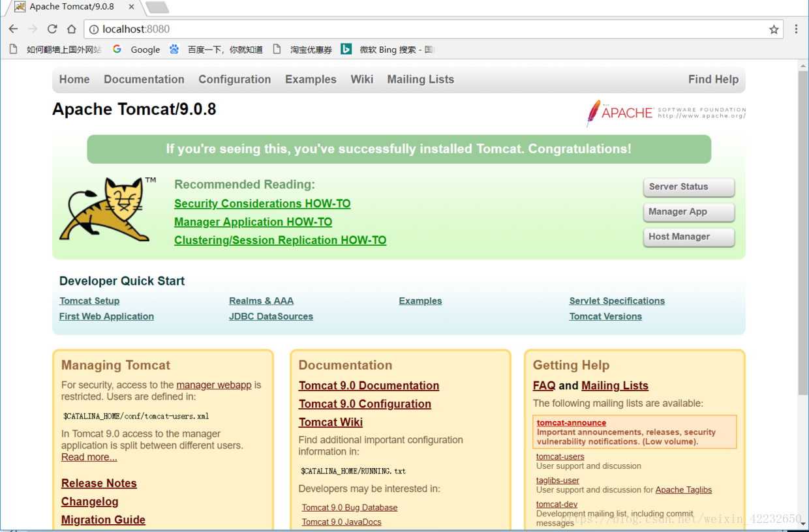Open the Tomcat 9.0 Bug Database link

pyautogui.click(x=350, y=507)
